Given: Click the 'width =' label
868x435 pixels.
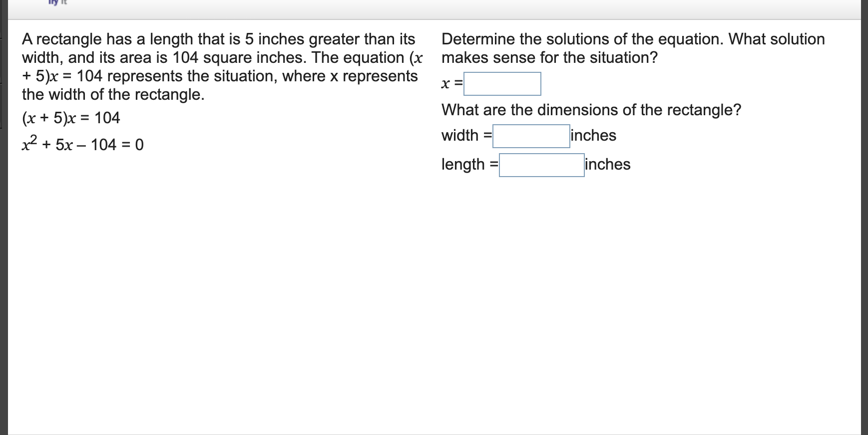Looking at the screenshot, I should click(x=465, y=135).
